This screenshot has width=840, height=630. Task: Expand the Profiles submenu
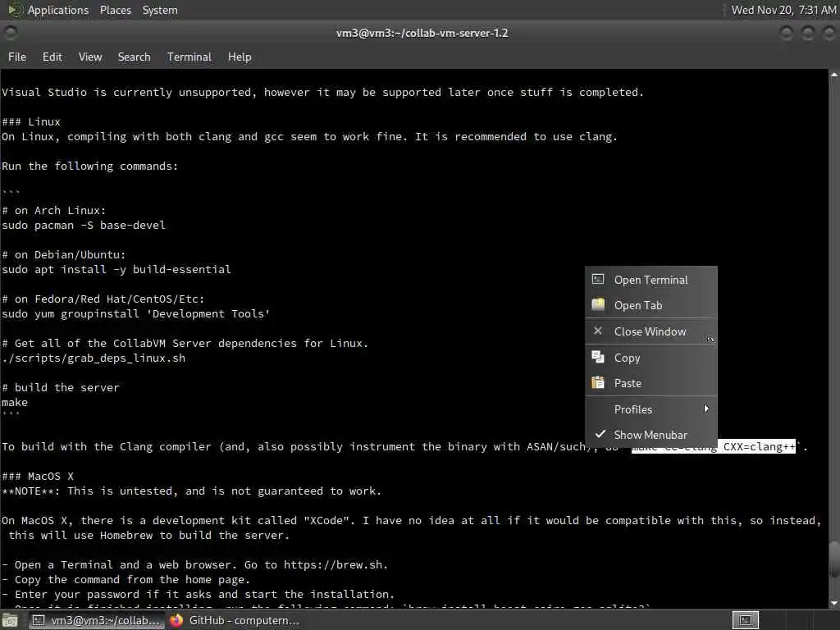point(651,409)
